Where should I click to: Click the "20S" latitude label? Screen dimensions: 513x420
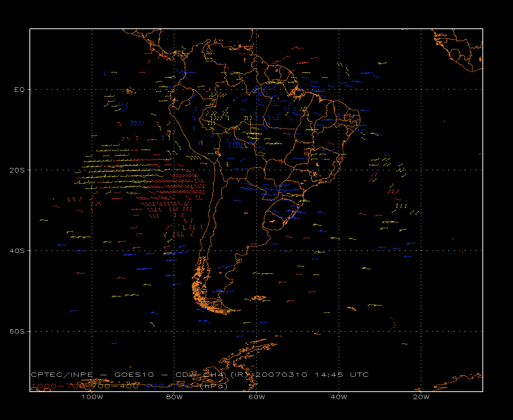pyautogui.click(x=17, y=170)
